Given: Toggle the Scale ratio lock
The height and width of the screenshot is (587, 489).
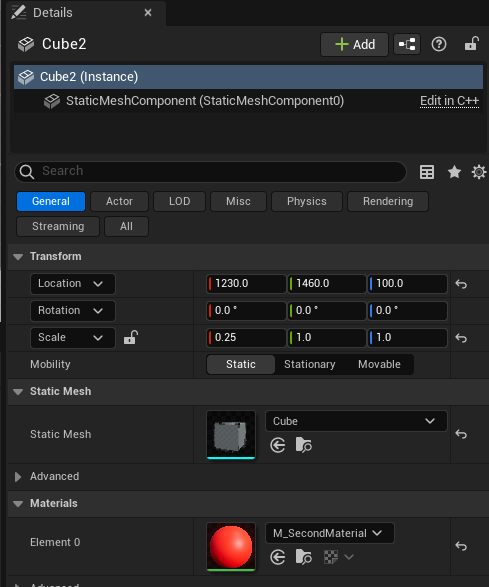Looking at the screenshot, I should point(131,338).
